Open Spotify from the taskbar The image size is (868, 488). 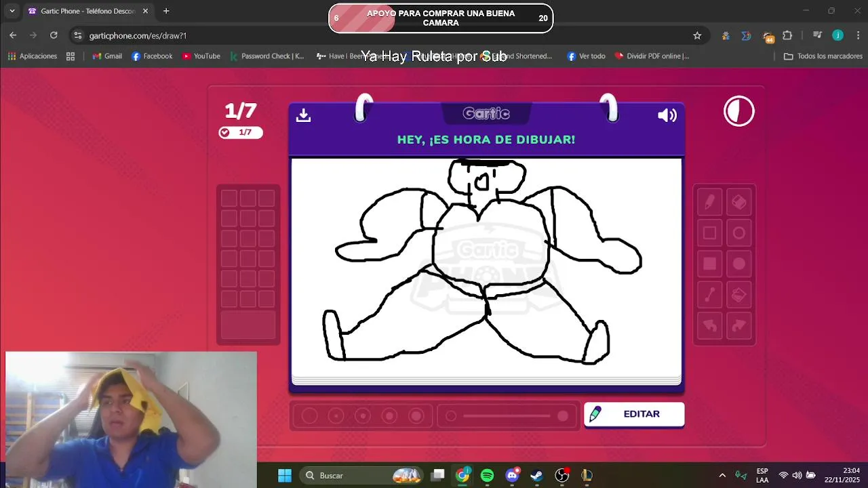click(x=487, y=476)
